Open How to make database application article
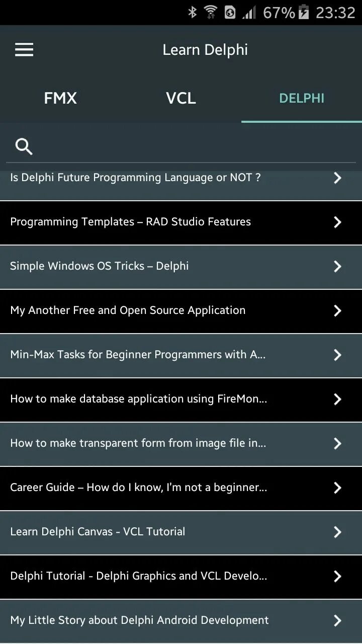This screenshot has height=644, width=362. (x=181, y=399)
